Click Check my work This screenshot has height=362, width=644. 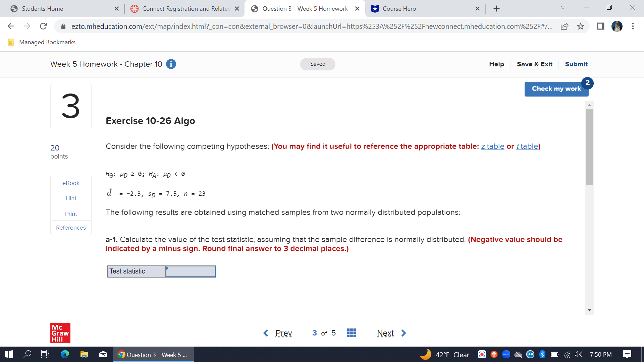click(556, 89)
